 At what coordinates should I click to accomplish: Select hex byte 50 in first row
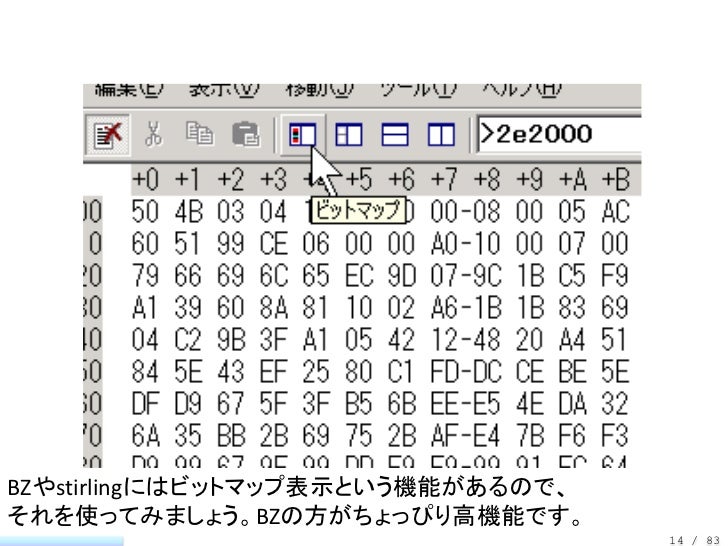pyautogui.click(x=145, y=211)
